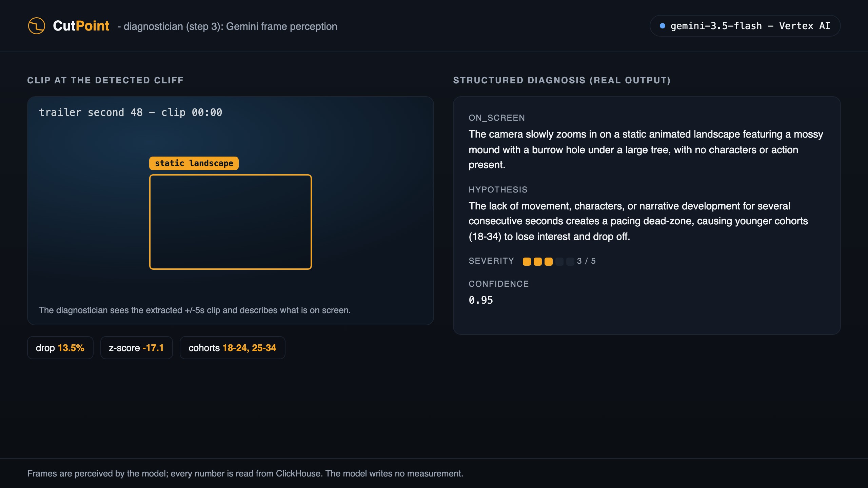Click the z-score -17.1 chip
The image size is (868, 488).
point(136,348)
